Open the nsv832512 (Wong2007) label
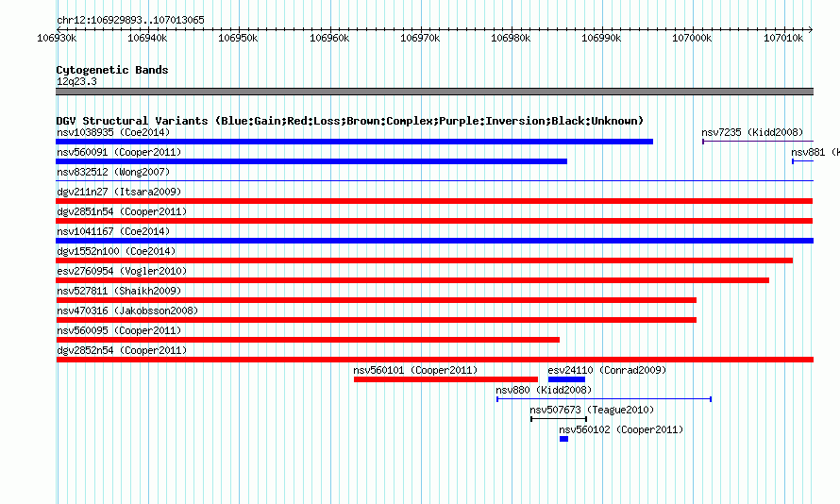This screenshot has width=840, height=504. (113, 172)
